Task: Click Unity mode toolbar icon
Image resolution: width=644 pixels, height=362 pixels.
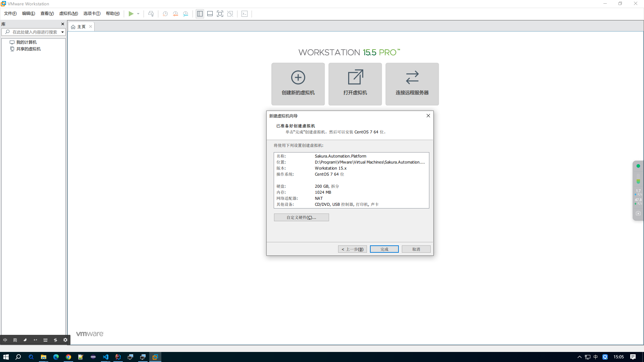Action: tap(230, 14)
